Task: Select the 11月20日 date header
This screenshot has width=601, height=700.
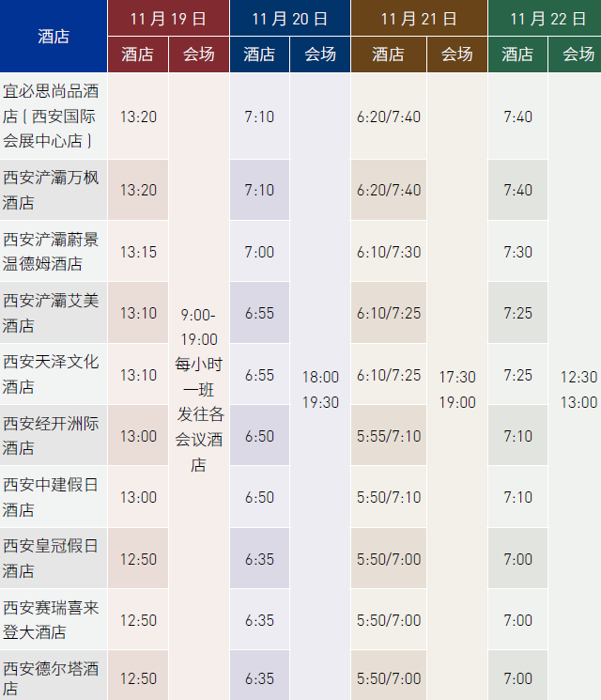Action: (x=289, y=18)
